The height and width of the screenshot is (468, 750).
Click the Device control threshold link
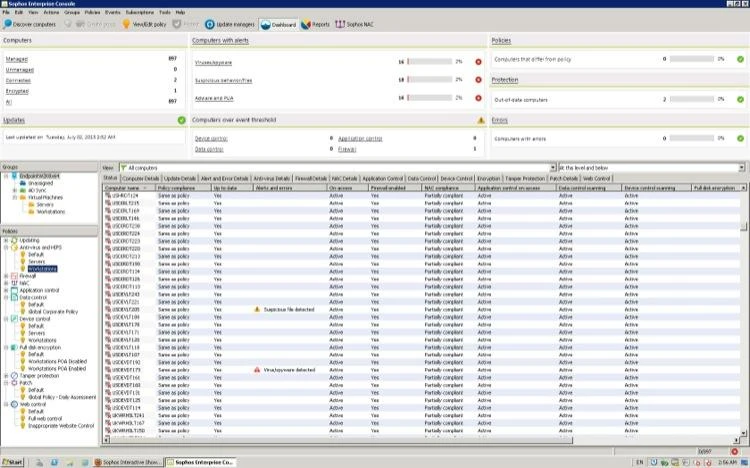[211, 139]
